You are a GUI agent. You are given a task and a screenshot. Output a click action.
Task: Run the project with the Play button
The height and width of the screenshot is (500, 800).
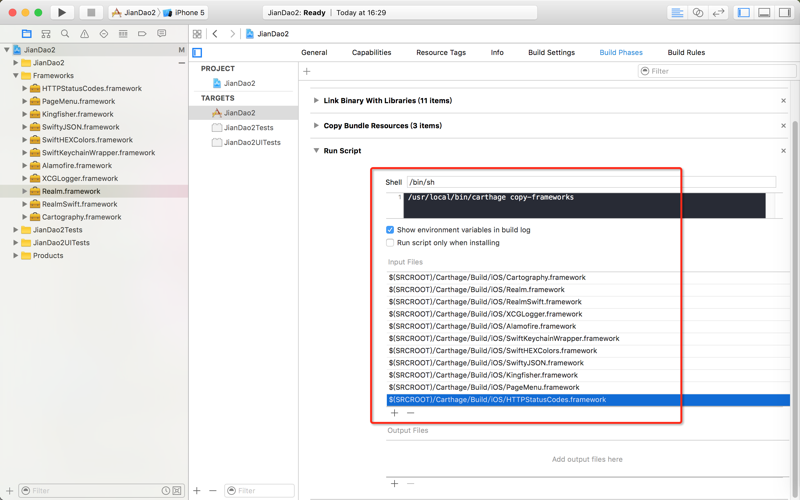(62, 12)
